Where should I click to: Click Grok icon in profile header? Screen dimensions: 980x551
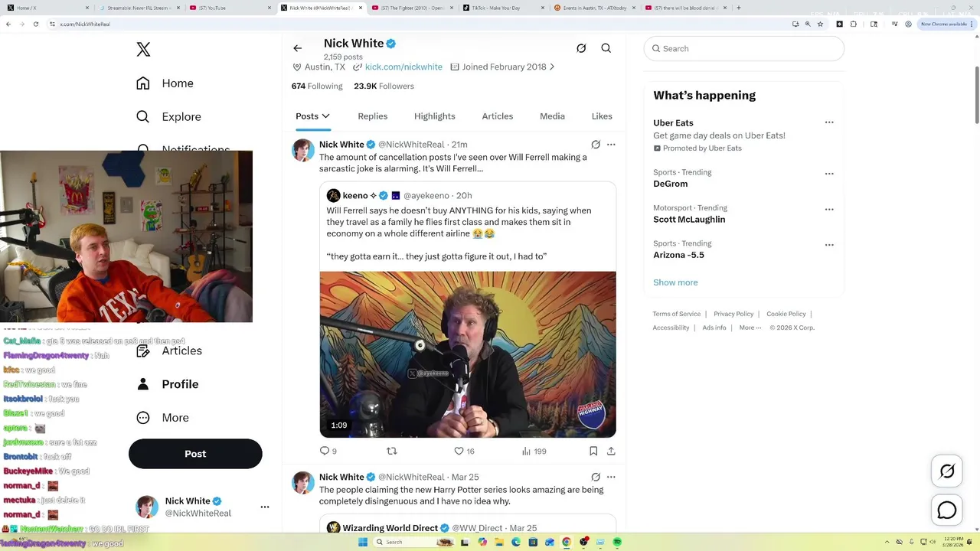(x=581, y=48)
